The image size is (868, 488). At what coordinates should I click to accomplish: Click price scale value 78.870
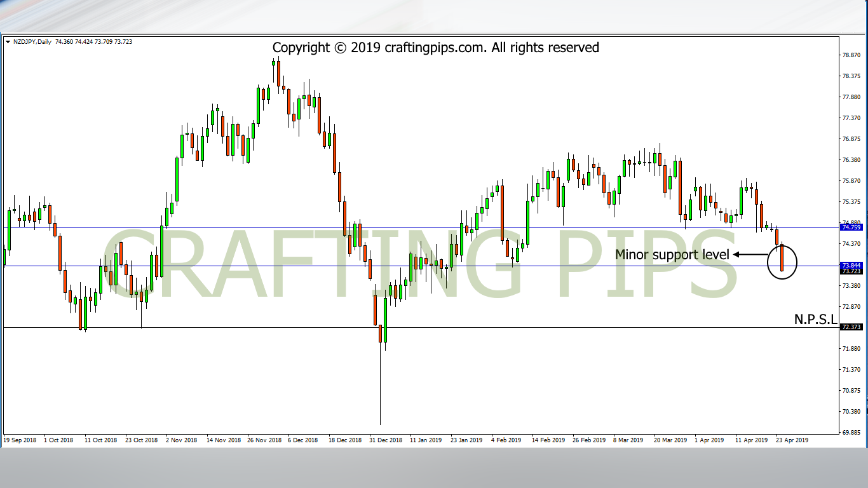(851, 55)
